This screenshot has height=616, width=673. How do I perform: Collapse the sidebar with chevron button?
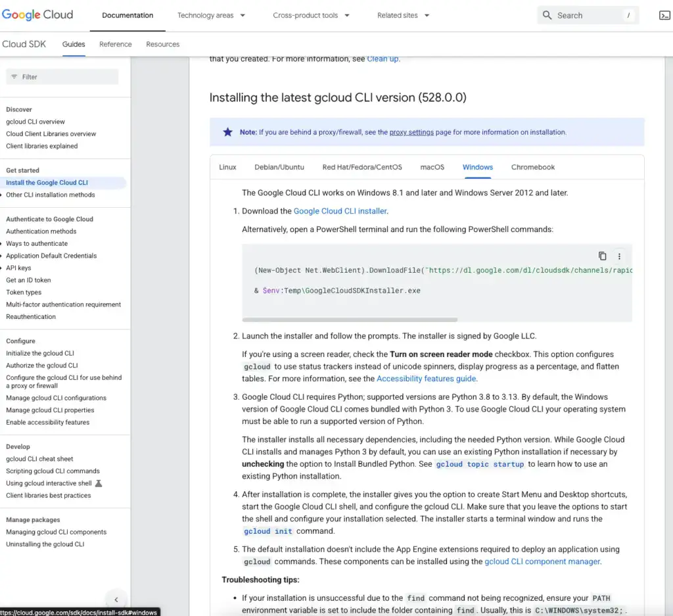tap(116, 600)
